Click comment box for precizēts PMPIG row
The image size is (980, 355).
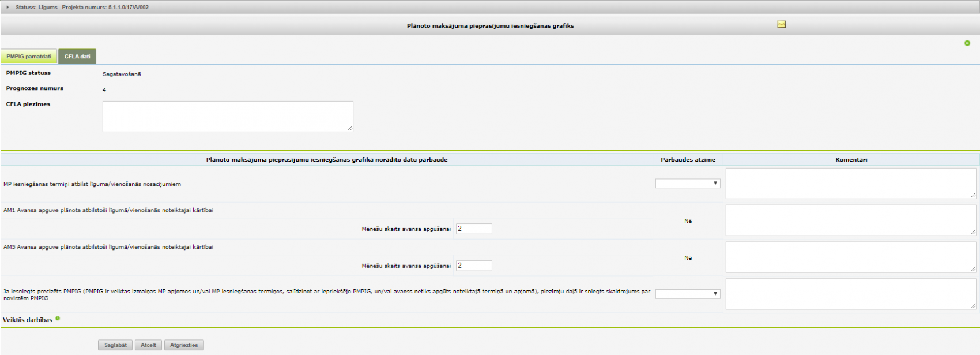click(850, 294)
